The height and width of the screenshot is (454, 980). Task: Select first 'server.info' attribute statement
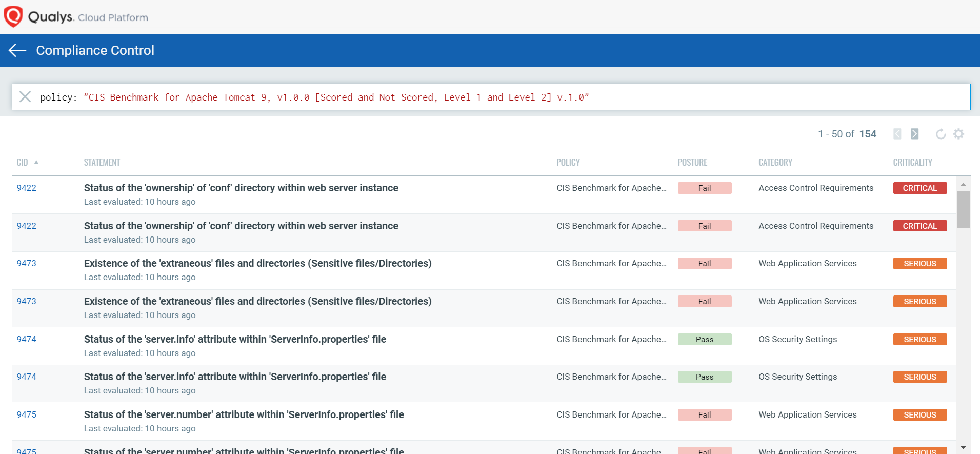[x=235, y=339]
